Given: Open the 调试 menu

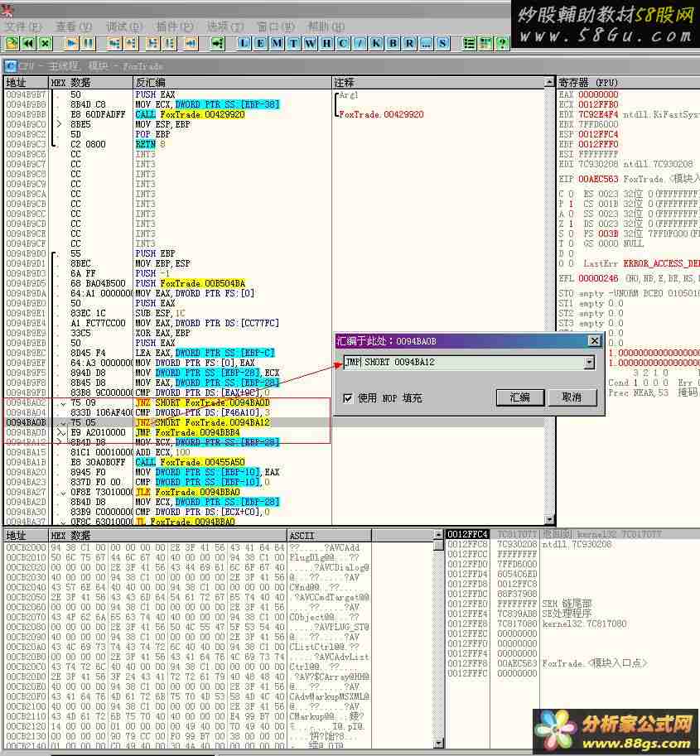Looking at the screenshot, I should pyautogui.click(x=124, y=26).
